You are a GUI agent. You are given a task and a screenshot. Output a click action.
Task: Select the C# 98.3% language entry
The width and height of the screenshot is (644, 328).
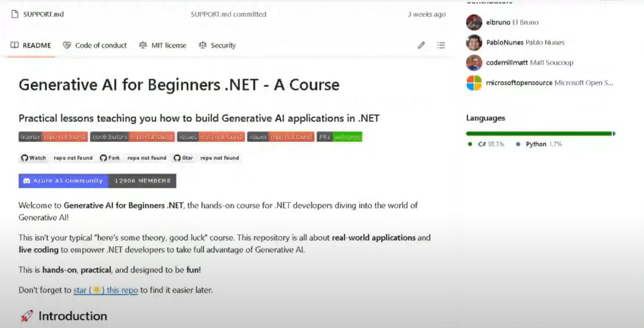click(486, 144)
